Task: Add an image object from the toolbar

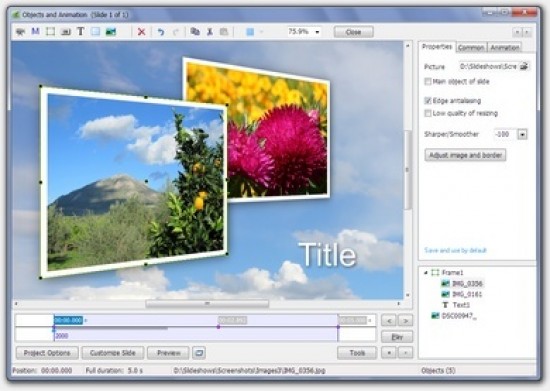Action: (x=110, y=32)
